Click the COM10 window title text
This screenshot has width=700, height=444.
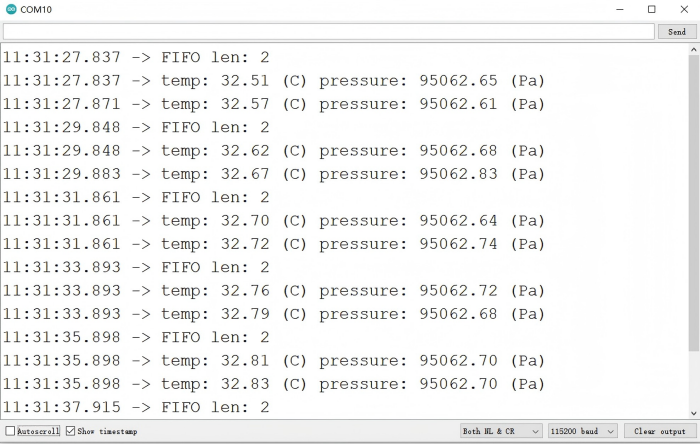[x=36, y=9]
